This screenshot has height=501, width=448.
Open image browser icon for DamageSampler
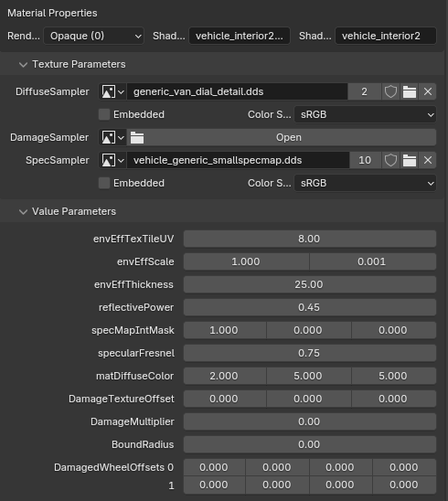(x=112, y=138)
